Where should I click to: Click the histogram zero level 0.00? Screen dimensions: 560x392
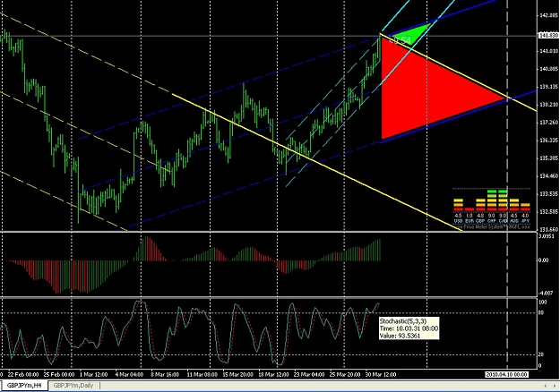tap(543, 260)
